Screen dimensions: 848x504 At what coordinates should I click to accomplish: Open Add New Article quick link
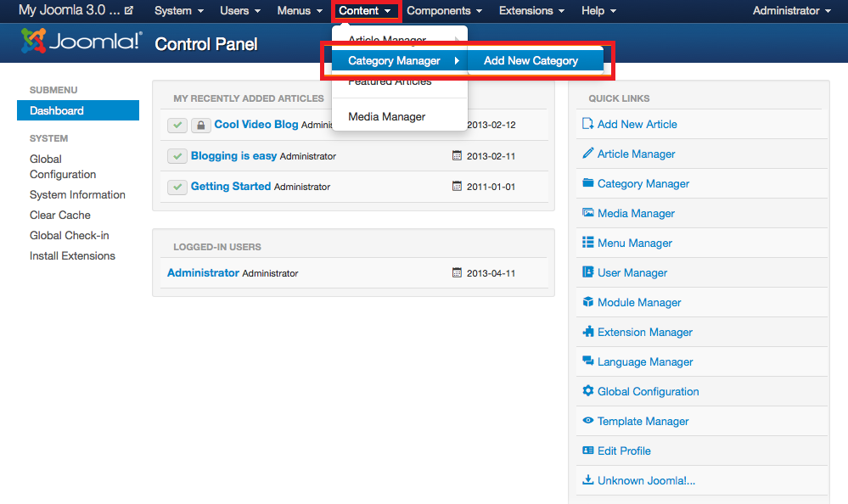tap(637, 125)
